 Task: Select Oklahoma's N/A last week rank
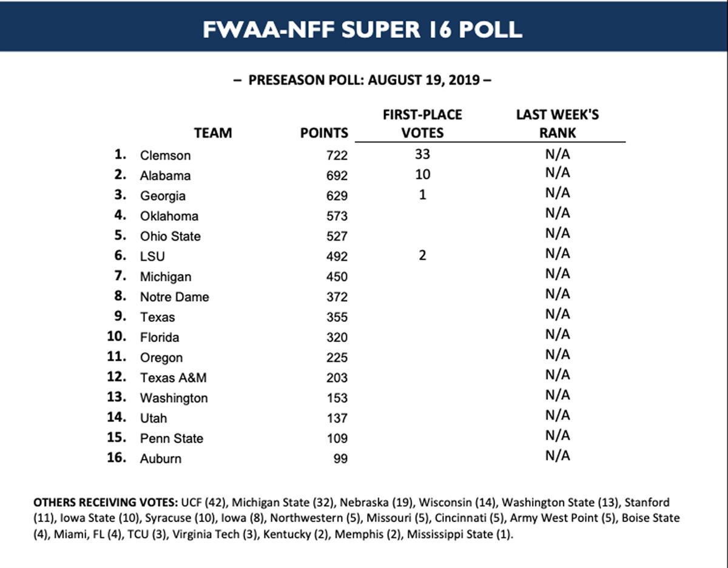point(558,213)
